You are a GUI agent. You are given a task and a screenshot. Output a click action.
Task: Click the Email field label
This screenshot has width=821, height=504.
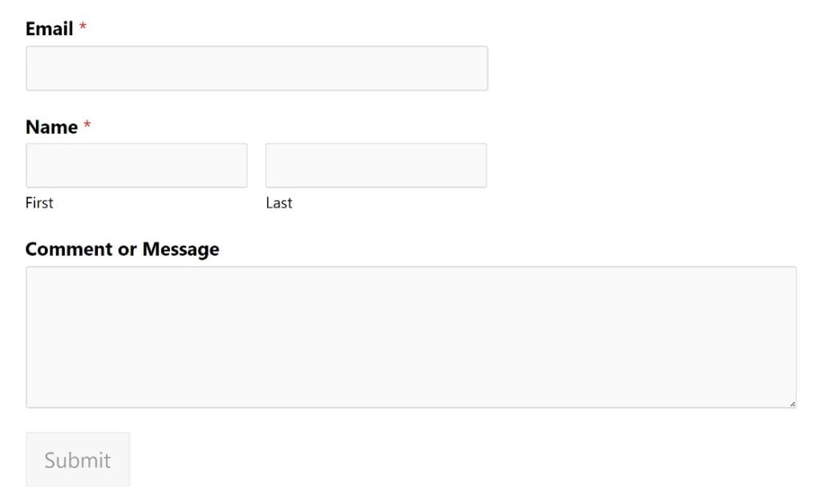pos(48,28)
